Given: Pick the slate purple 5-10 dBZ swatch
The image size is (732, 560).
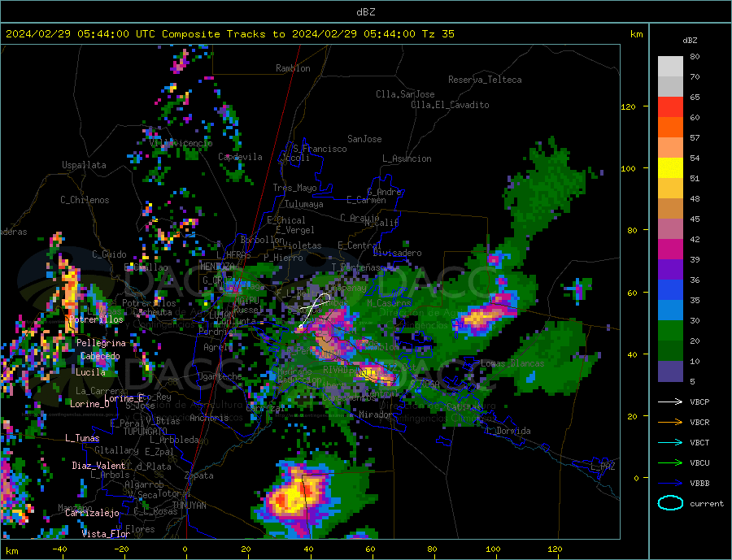Looking at the screenshot, I should (670, 372).
